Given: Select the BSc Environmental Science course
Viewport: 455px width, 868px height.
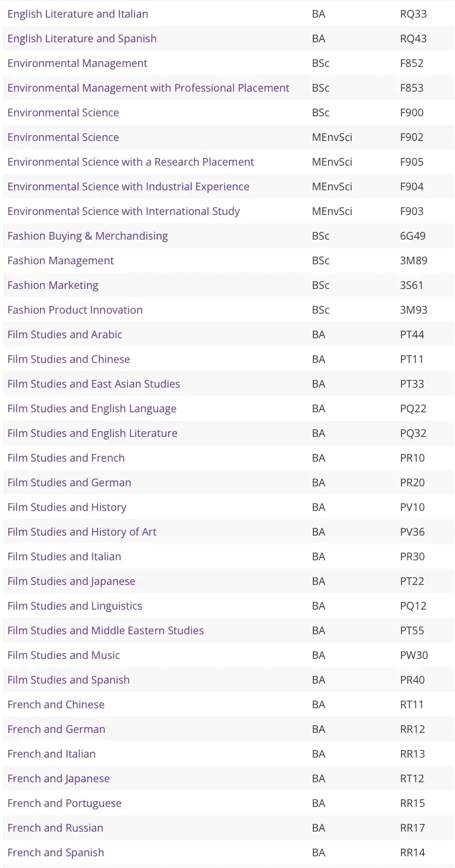Looking at the screenshot, I should click(63, 113).
